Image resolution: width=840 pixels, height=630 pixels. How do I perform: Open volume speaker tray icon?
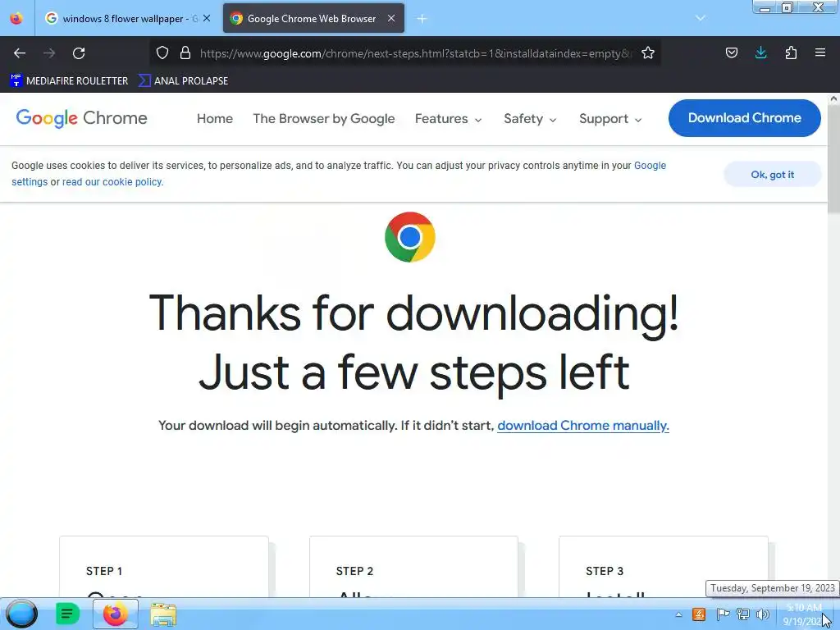click(x=762, y=614)
